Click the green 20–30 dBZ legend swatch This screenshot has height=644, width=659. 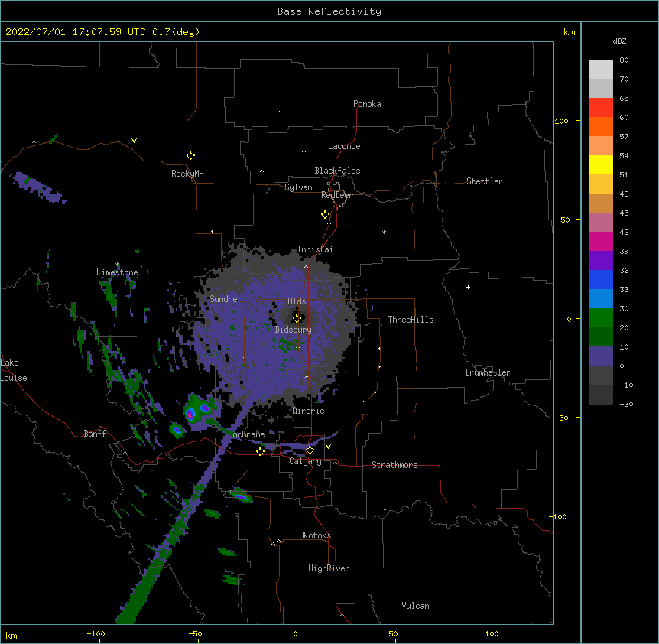click(601, 318)
